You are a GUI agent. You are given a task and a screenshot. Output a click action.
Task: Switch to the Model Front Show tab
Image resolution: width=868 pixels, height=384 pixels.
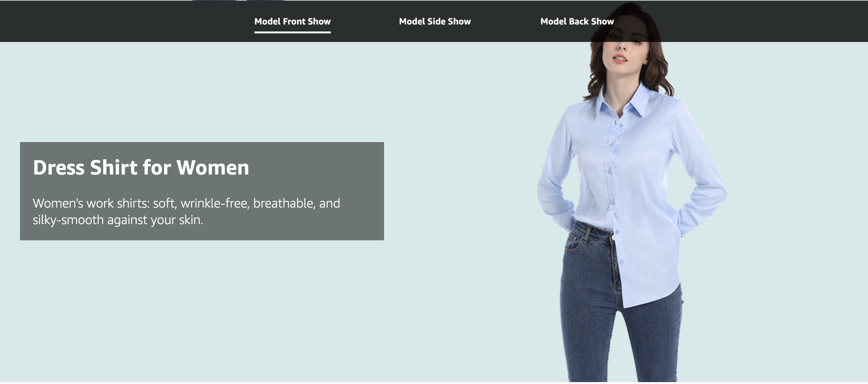(292, 22)
